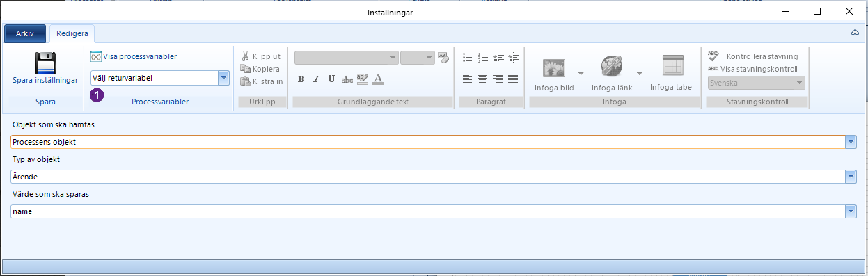Viewport: 868px width, 276px height.
Task: Close the Inställningar window
Action: [x=849, y=11]
